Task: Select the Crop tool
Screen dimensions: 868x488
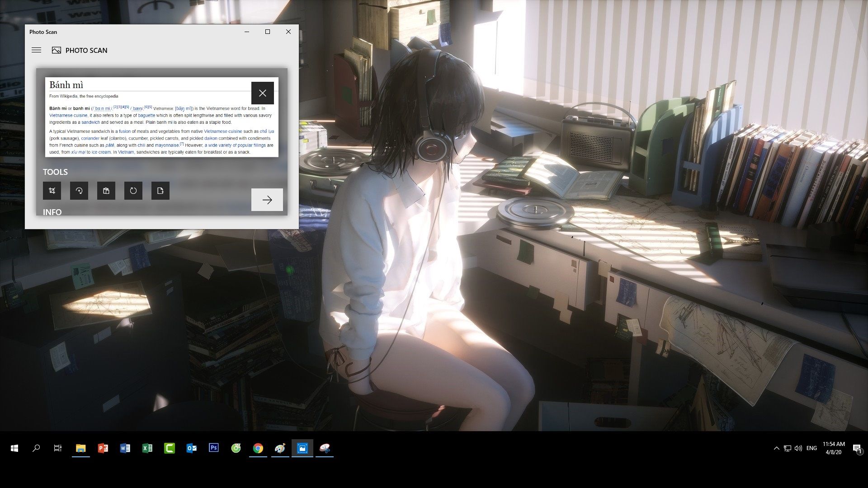Action: 52,191
